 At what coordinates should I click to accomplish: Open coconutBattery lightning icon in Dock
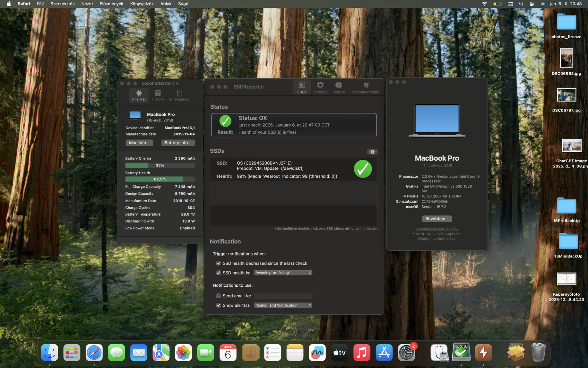tap(483, 353)
